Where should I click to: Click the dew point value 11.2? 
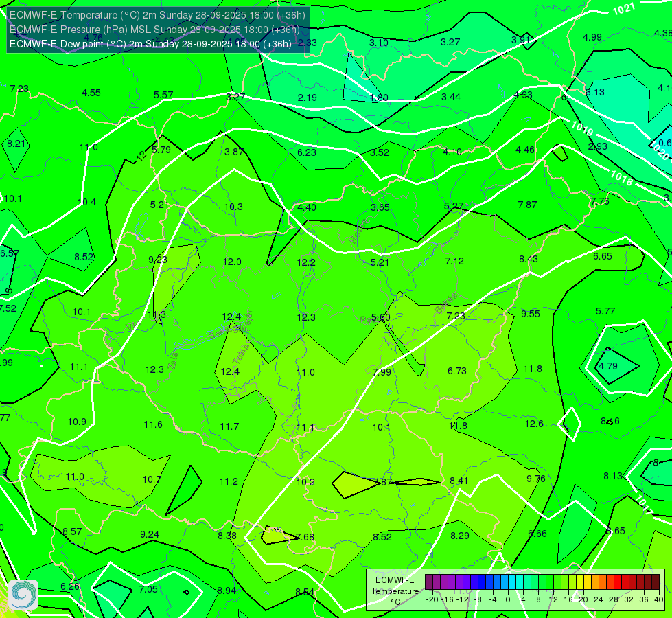click(229, 481)
